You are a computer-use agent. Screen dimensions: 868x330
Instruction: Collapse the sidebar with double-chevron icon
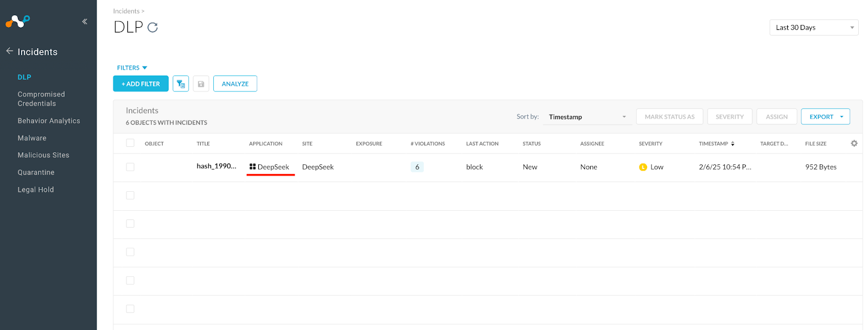click(85, 22)
